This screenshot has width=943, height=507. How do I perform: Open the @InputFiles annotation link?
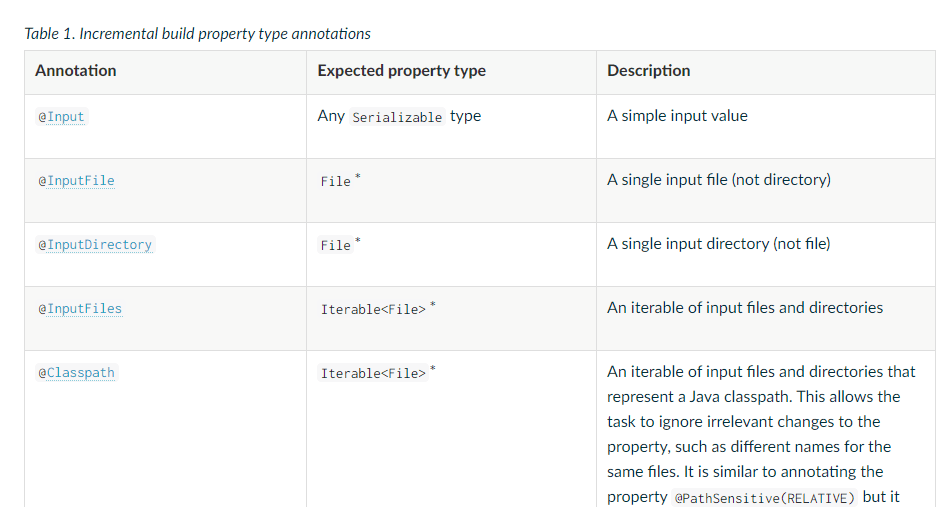pos(80,309)
